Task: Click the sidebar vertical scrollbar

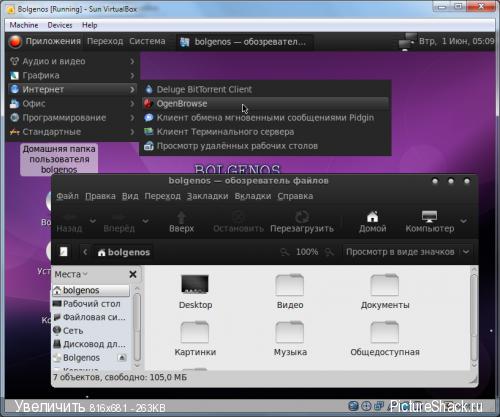Action: (137, 327)
